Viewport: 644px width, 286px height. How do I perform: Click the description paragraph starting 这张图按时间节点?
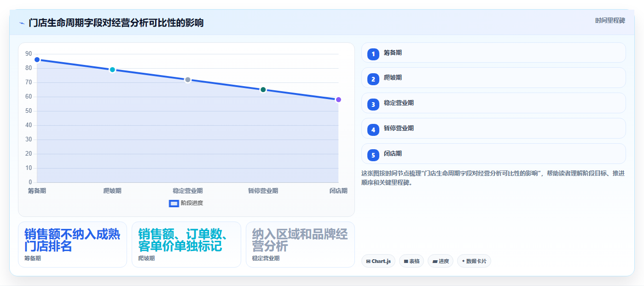(x=493, y=178)
